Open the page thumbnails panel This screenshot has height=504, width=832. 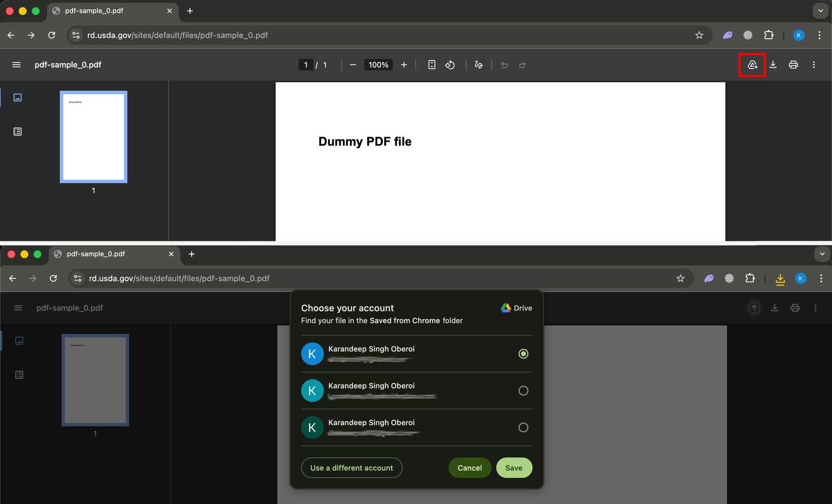tap(18, 97)
